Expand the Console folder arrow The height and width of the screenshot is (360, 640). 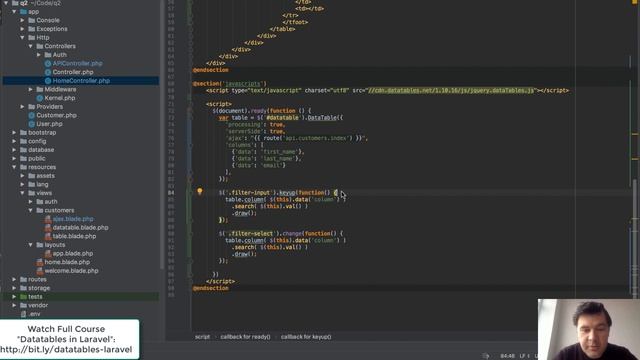coord(22,20)
